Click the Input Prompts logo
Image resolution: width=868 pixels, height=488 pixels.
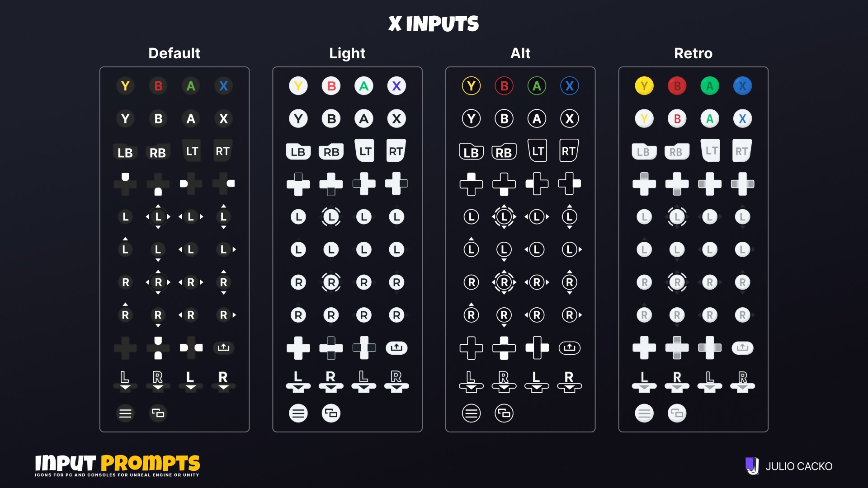(117, 465)
